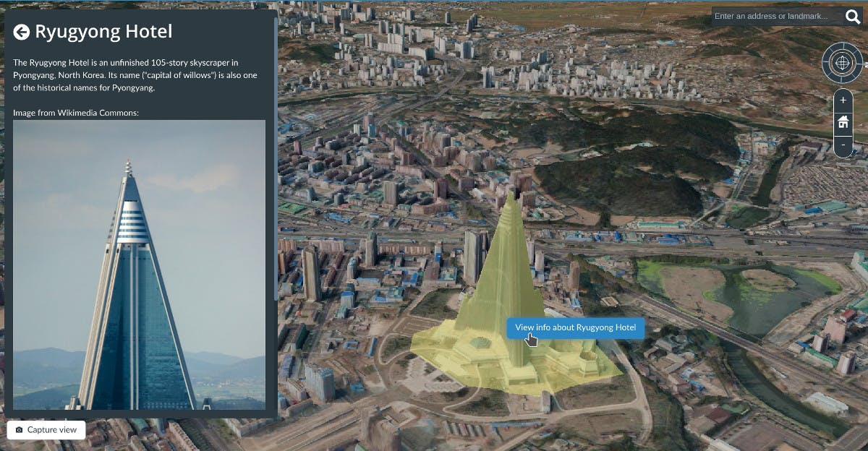Click the 'Image from Wikimedia Commons' caption

pos(76,113)
